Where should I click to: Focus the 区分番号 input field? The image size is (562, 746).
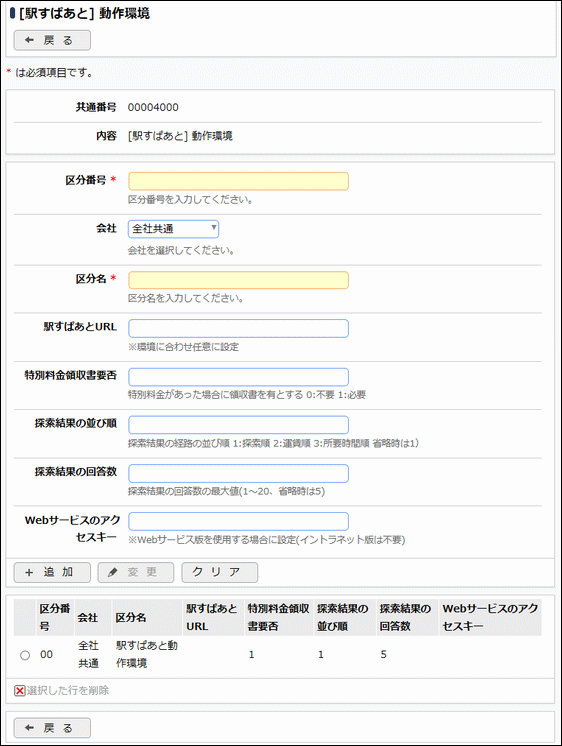tap(238, 181)
